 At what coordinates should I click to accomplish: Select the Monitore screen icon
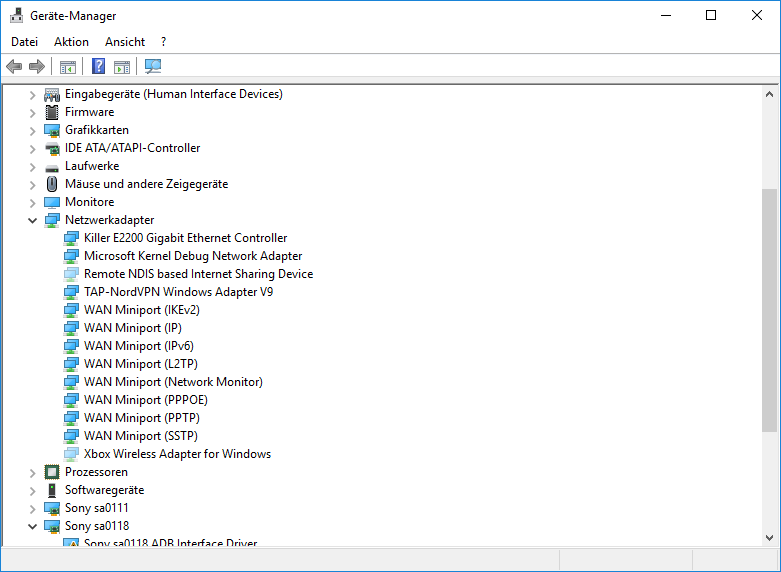point(52,202)
